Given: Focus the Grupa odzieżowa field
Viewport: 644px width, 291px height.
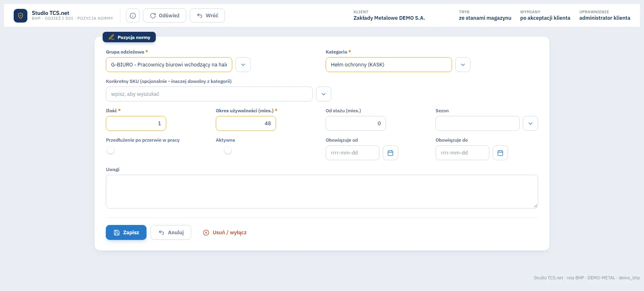Looking at the screenshot, I should point(169,65).
